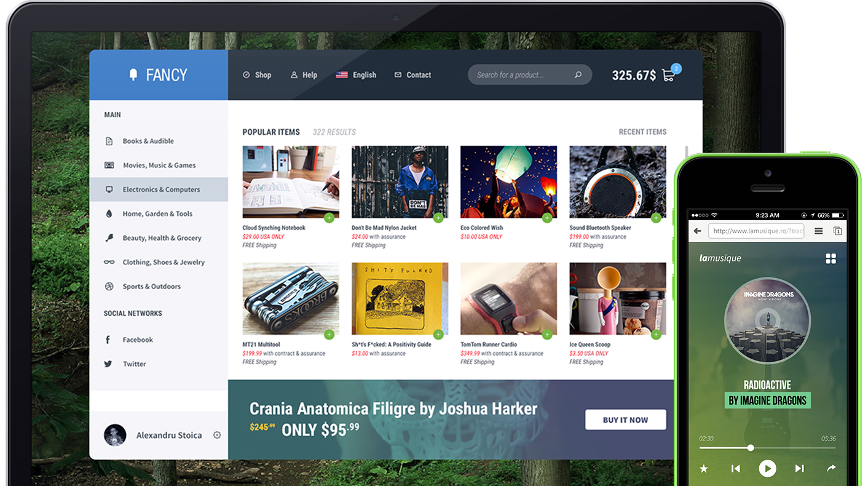Open the phone browser hamburger menu
Viewport: 868px width, 486px height.
[x=818, y=231]
